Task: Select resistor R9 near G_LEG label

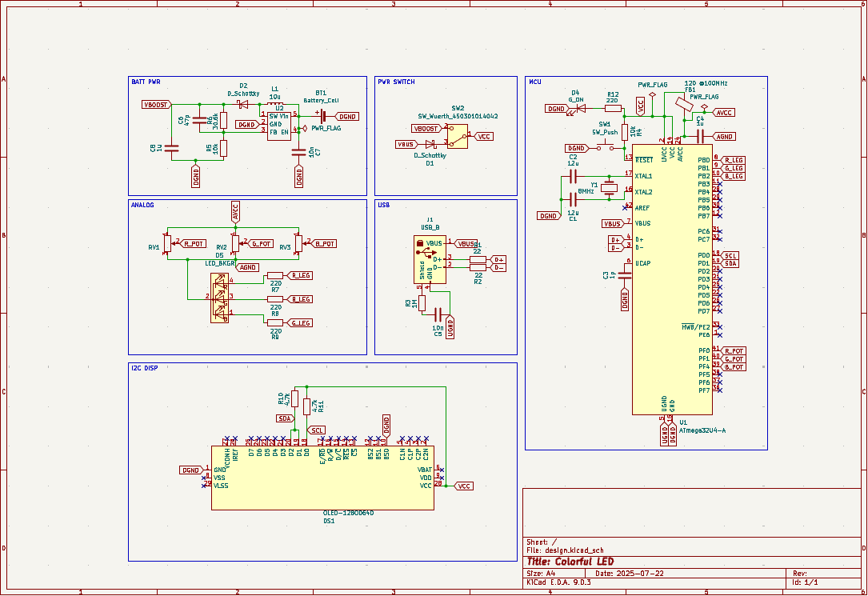Action: coord(275,323)
